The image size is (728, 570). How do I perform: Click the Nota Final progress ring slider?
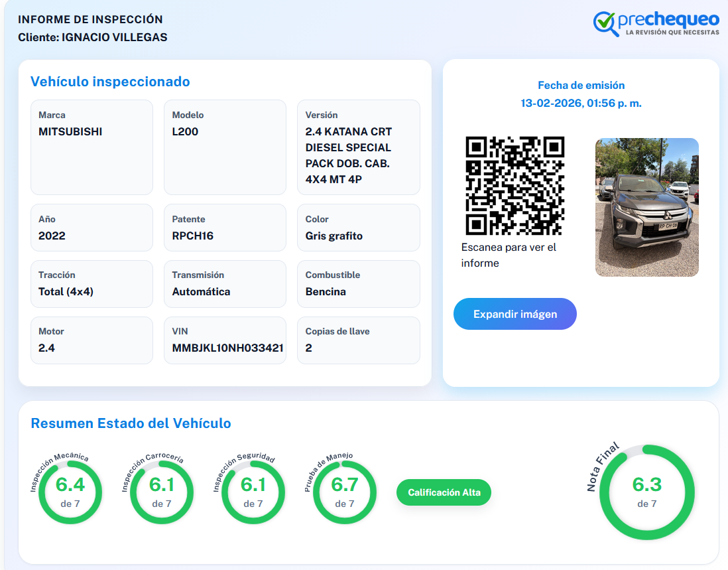click(646, 492)
